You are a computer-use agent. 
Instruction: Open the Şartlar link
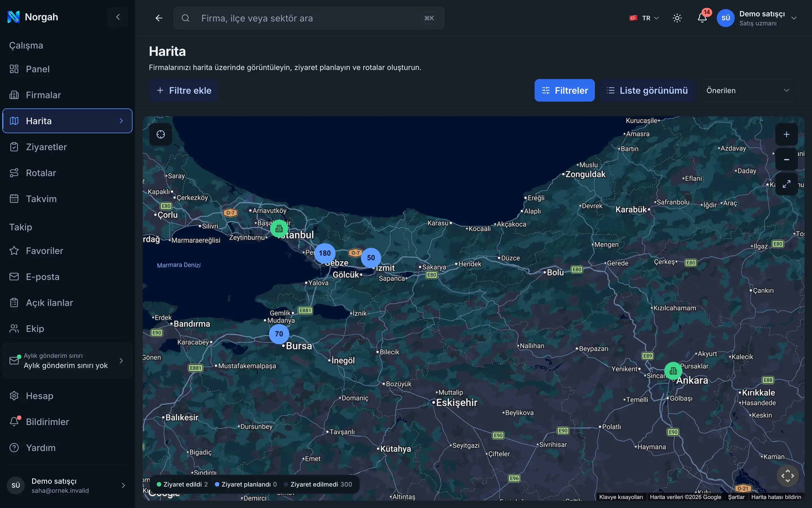[736, 497]
